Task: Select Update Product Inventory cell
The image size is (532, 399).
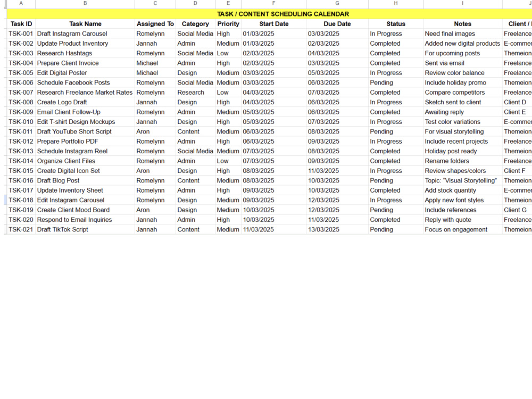Action: tap(85, 44)
